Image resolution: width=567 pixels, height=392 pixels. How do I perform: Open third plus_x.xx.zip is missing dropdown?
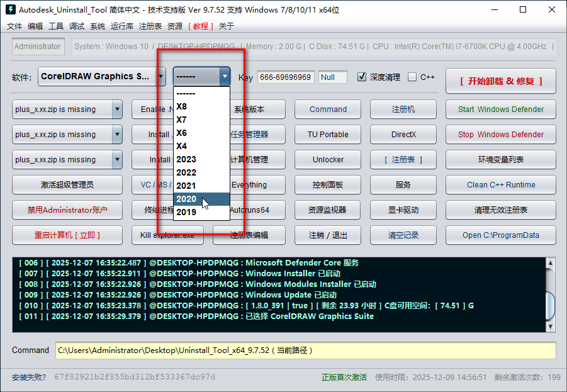pyautogui.click(x=67, y=159)
